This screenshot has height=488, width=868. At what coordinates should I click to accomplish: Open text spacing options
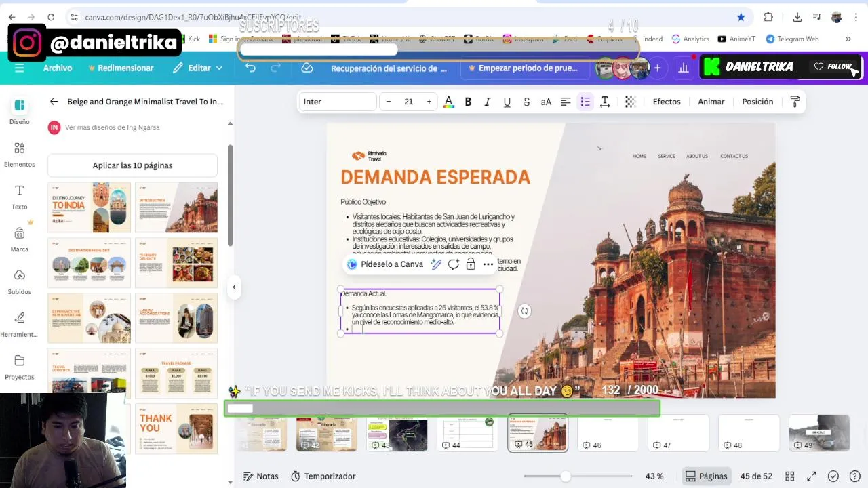[x=605, y=102]
